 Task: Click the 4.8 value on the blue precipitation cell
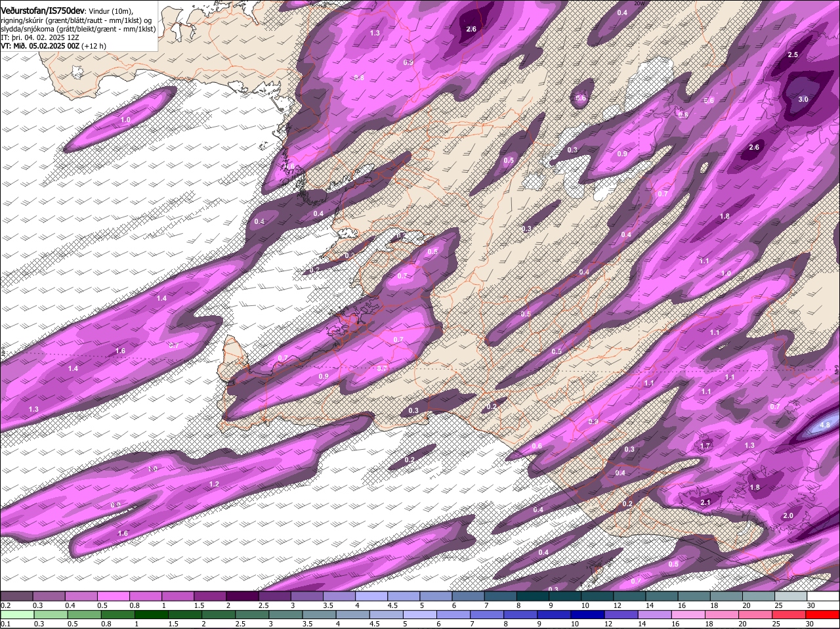(x=826, y=425)
